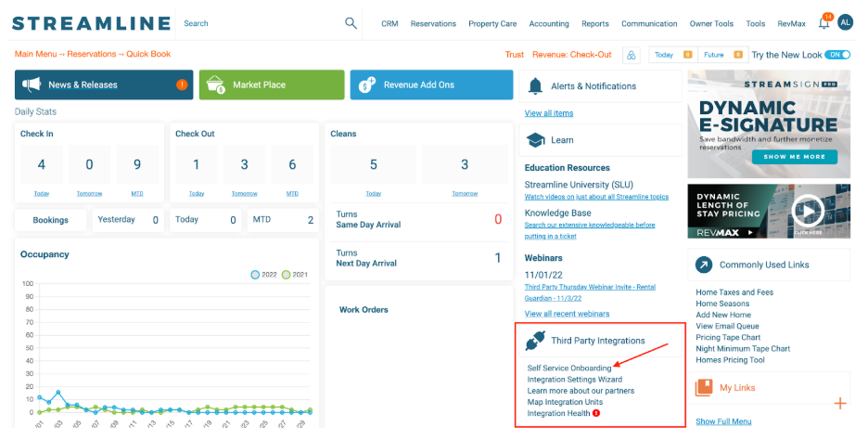Toggle the 2021 series in Occupancy legend
The image size is (868, 440).
(x=295, y=275)
